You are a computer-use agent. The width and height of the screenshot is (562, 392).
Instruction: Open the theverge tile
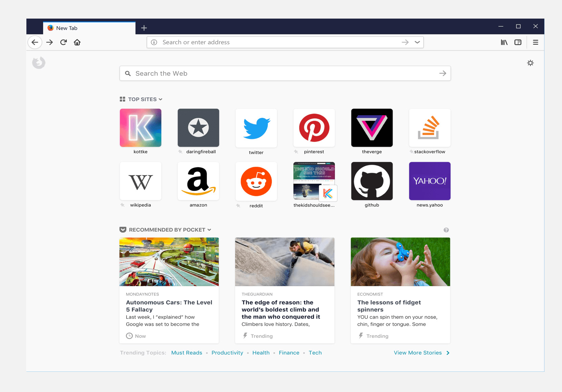click(x=372, y=128)
